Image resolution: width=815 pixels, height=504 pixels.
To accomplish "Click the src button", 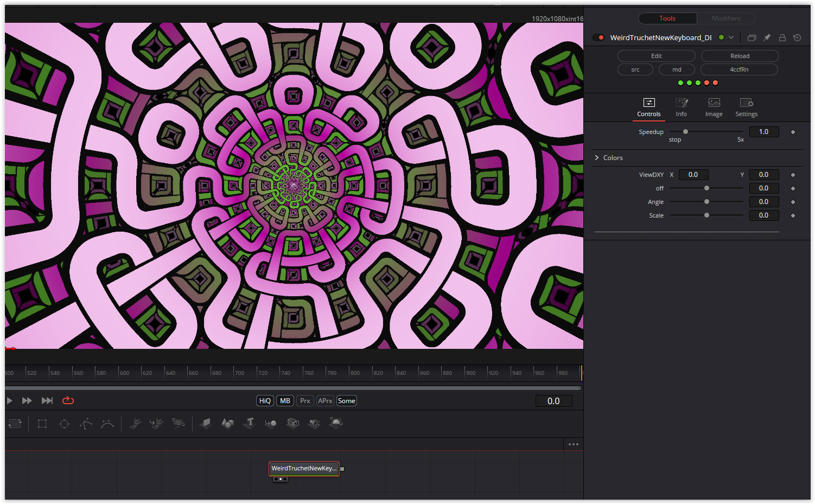I will pos(635,69).
